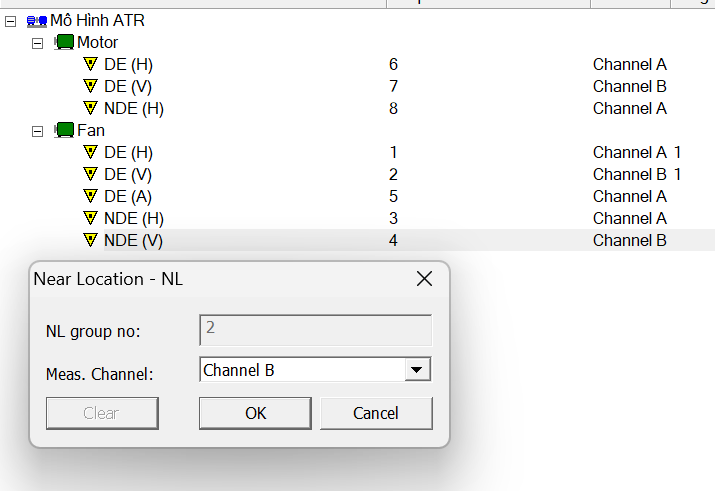Collapse the Fan tree node
This screenshot has height=491, width=715.
click(37, 131)
